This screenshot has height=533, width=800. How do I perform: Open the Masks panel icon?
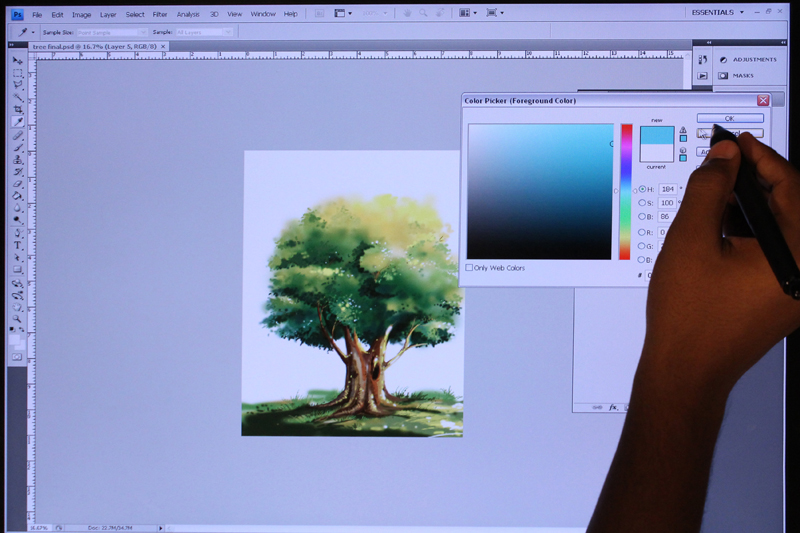723,75
